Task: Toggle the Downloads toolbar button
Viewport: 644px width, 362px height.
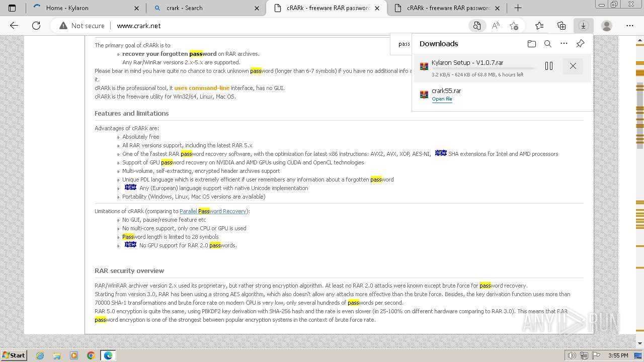Action: [583, 26]
